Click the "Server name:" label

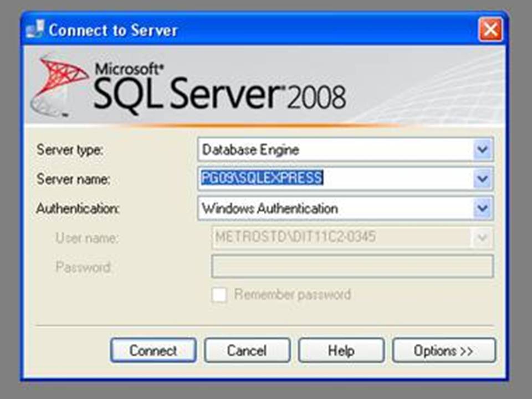pyautogui.click(x=73, y=179)
